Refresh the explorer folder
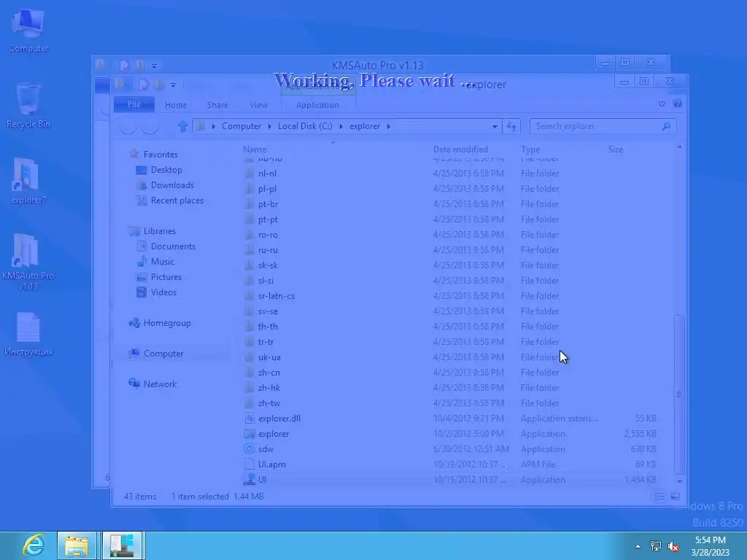This screenshot has width=747, height=560. 511,126
